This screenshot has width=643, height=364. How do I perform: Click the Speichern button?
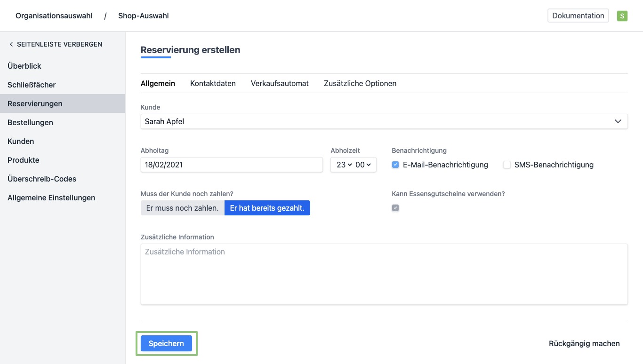(x=166, y=343)
